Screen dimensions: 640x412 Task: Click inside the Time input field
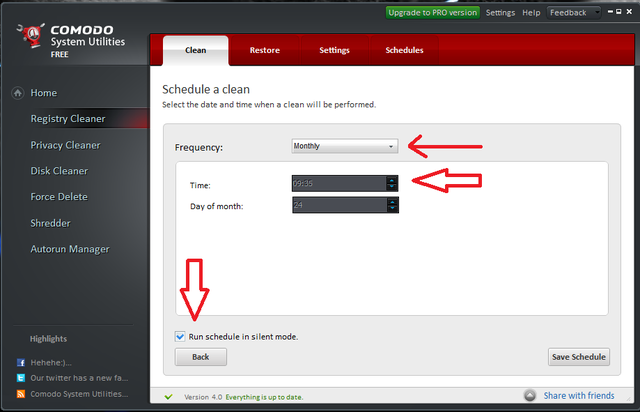339,183
